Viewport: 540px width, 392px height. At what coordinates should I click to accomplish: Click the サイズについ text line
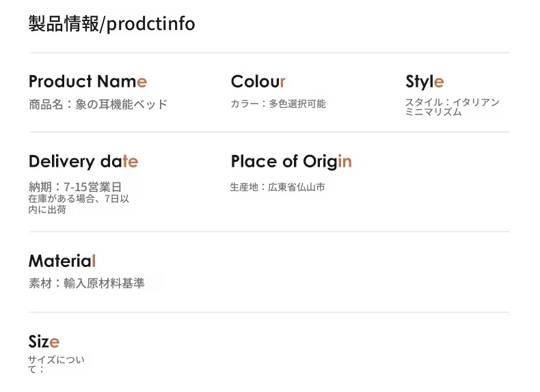pyautogui.click(x=56, y=360)
